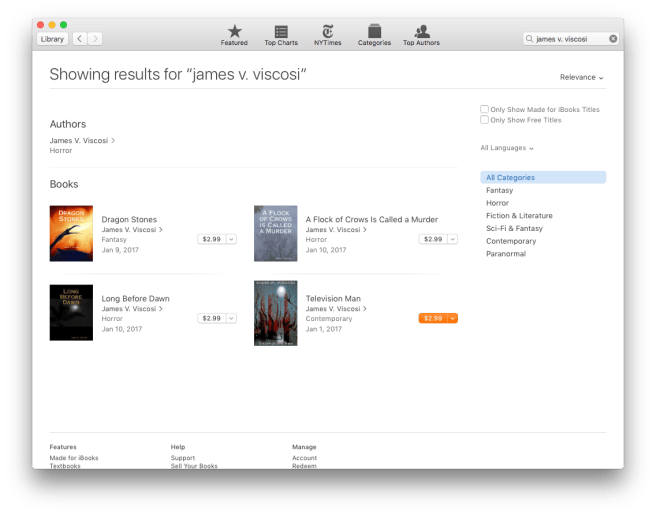Screen dimensions: 656x515
Task: Filter results by Fiction & Literature
Action: [x=519, y=216]
